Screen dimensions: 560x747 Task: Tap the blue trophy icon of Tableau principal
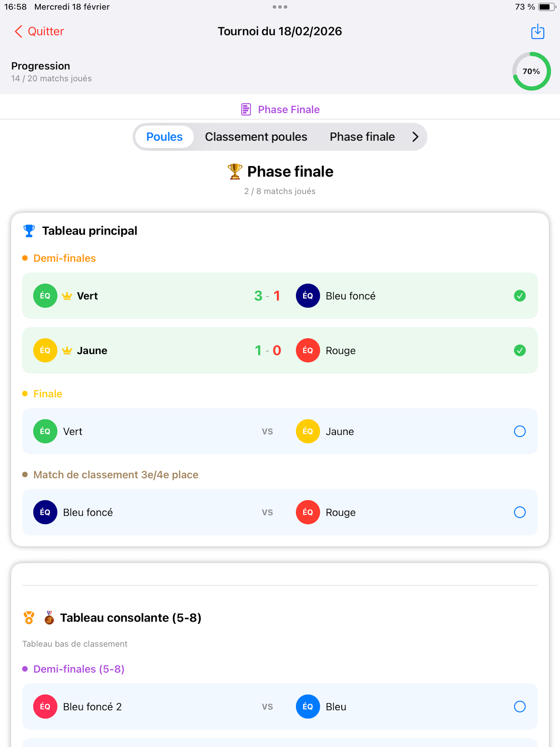coord(29,231)
